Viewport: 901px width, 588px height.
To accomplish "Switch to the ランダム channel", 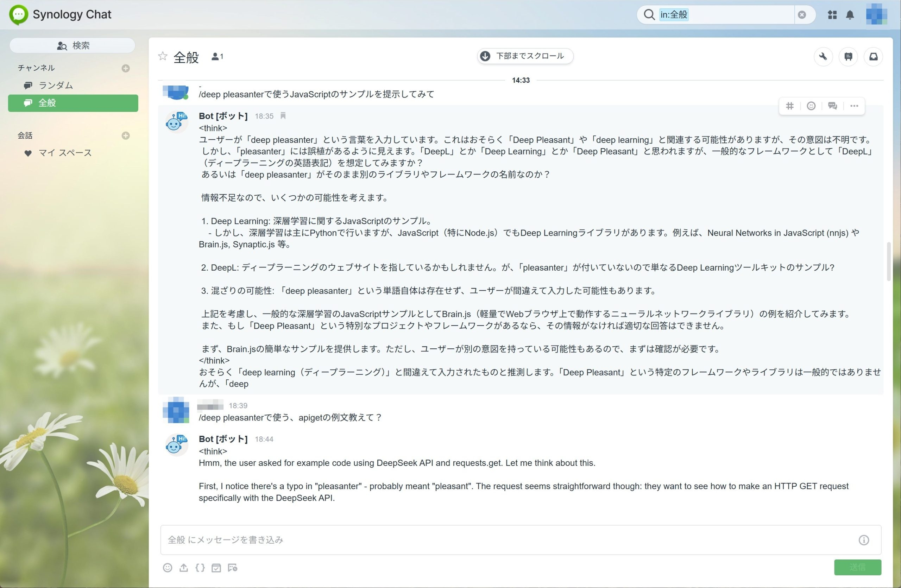I will [x=56, y=86].
